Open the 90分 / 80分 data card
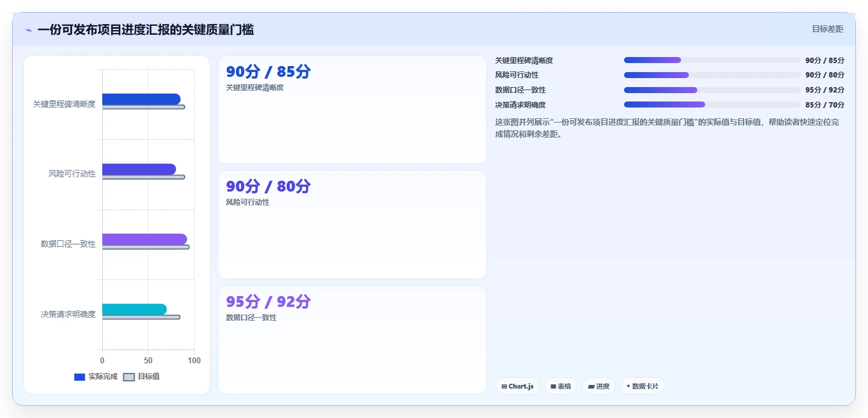868x418 pixels. pyautogui.click(x=352, y=225)
